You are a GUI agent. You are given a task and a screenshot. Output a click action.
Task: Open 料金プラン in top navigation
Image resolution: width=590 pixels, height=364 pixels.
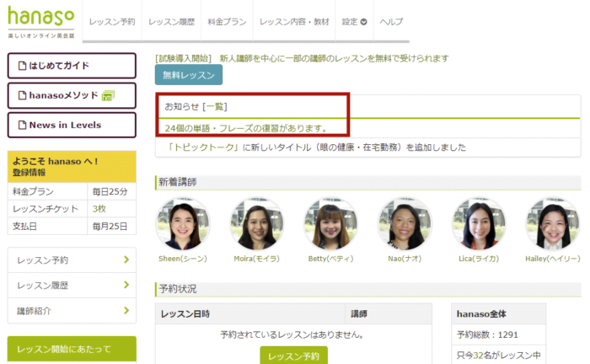click(227, 22)
